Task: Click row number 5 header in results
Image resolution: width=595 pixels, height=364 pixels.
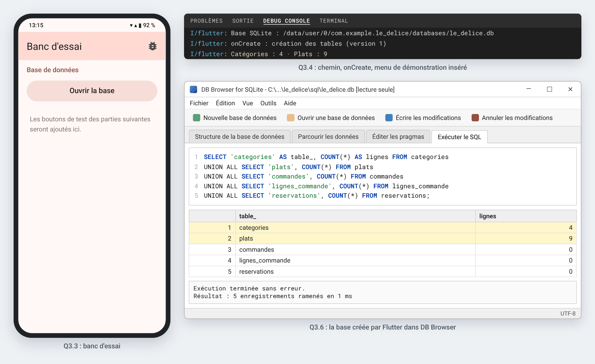Action: click(212, 272)
